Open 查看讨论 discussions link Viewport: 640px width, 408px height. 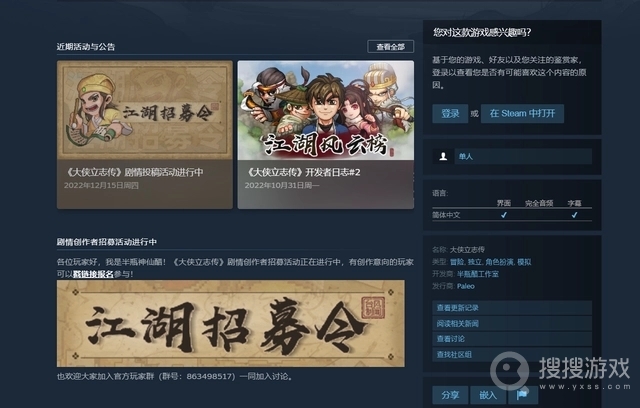(512, 339)
